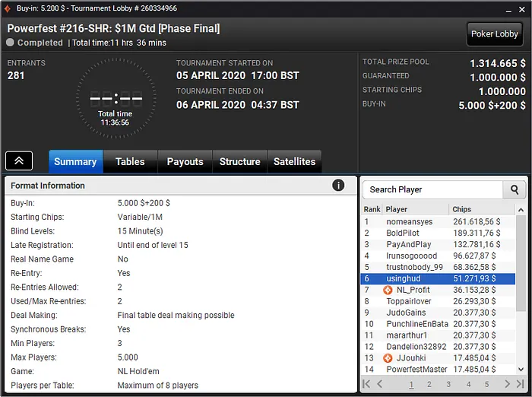Click the 'Maximum of 8 players' value
Viewport: 532px width, 397px height.
pyautogui.click(x=158, y=386)
